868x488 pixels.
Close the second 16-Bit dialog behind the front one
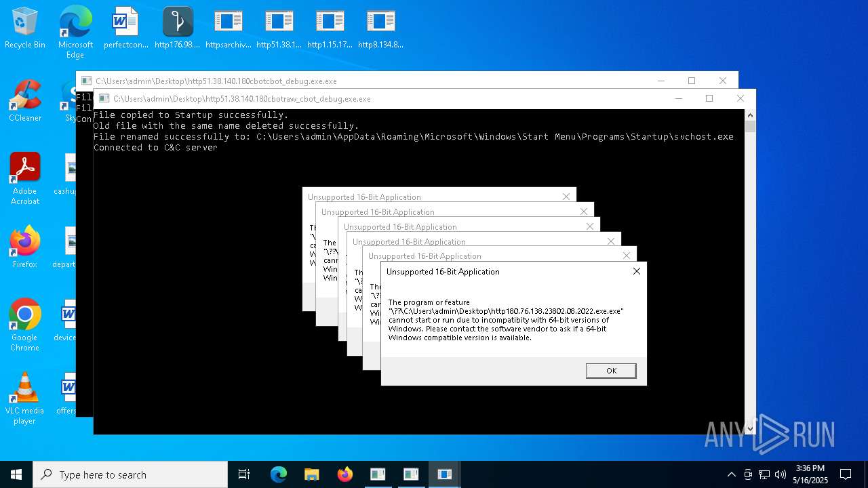[x=627, y=256]
